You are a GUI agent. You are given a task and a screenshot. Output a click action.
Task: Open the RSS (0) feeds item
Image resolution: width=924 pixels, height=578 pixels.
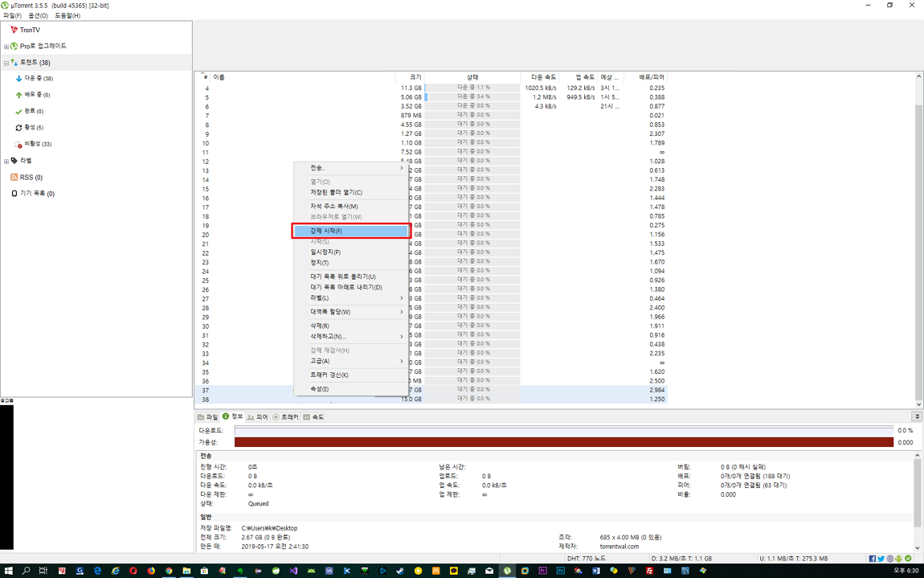[27, 178]
